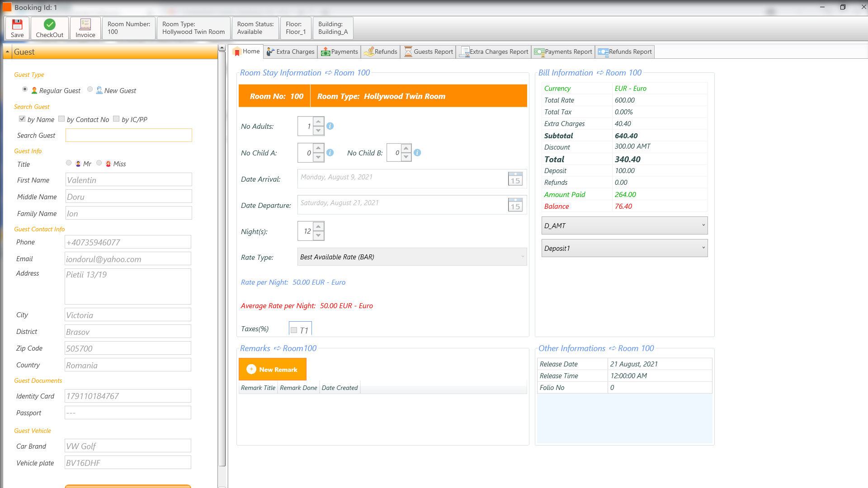The image size is (868, 488).
Task: Click info icon next to No Adults
Action: [x=330, y=126]
